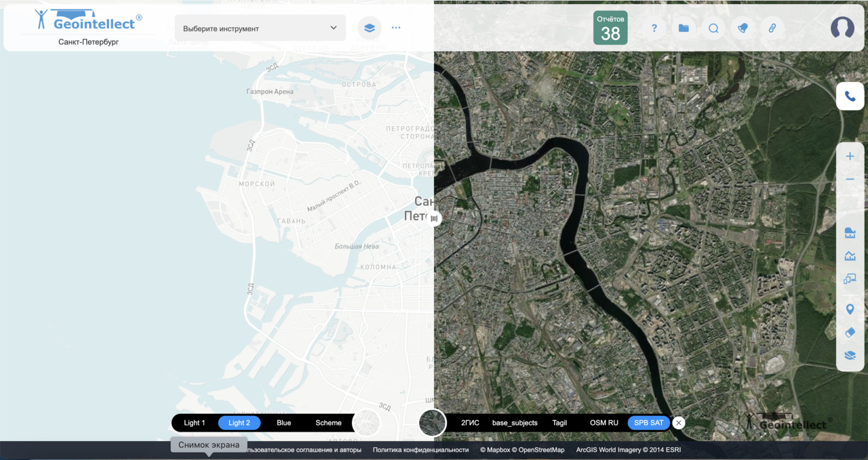Click the search magnifier icon

(713, 28)
